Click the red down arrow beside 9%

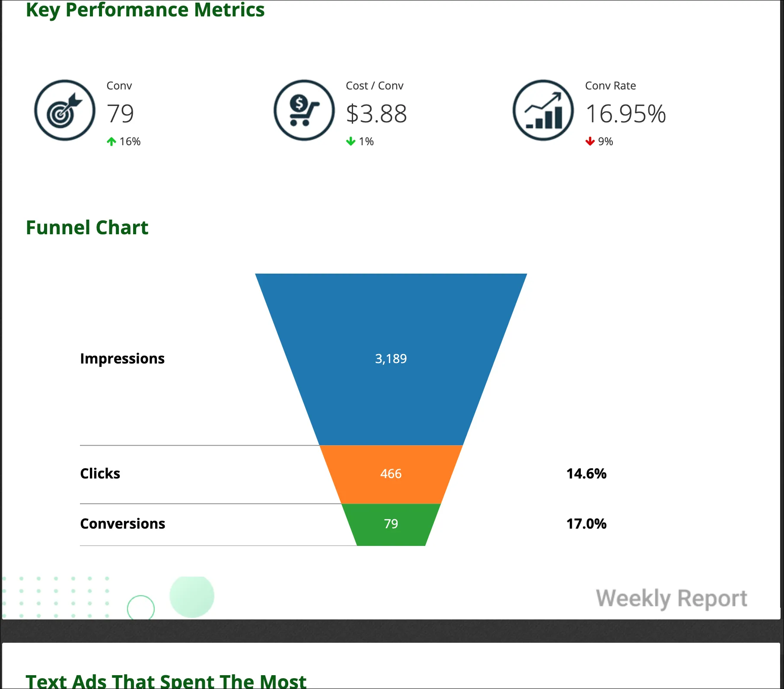tap(590, 141)
